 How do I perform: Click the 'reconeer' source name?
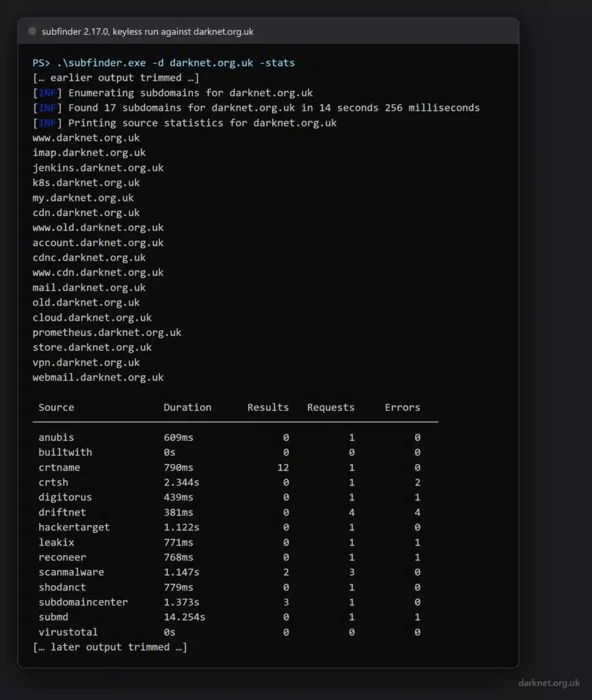62,557
